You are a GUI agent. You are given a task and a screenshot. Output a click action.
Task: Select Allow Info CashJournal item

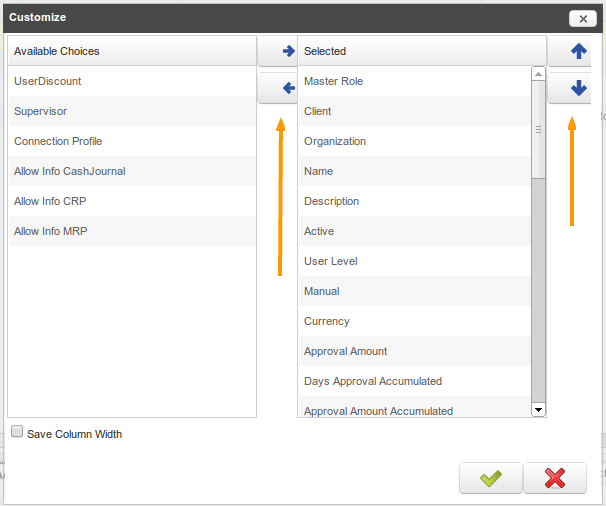[70, 171]
